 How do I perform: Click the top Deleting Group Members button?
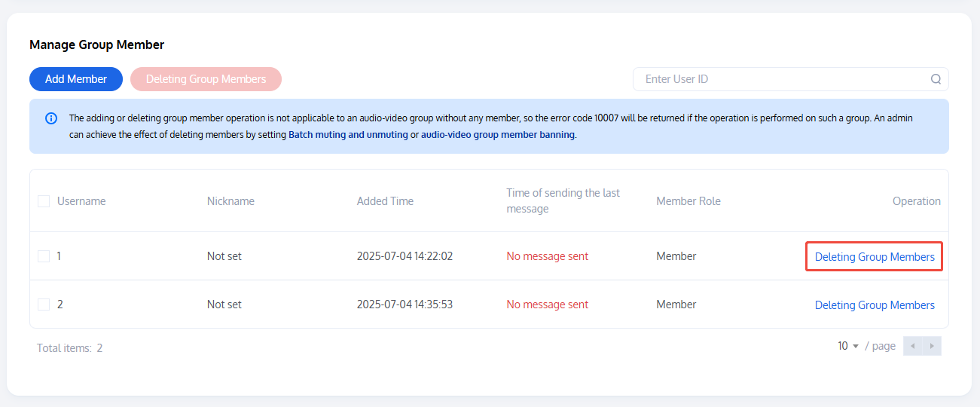[206, 79]
